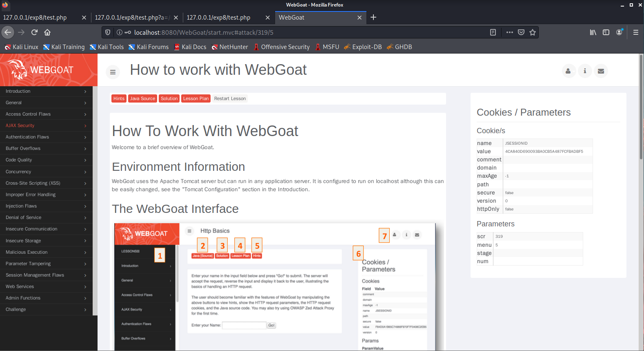This screenshot has height=351, width=644.
Task: Click the Java Source button
Action: 142,98
